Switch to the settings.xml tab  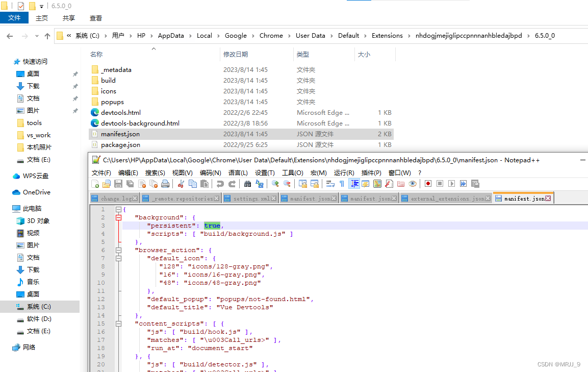pyautogui.click(x=251, y=199)
